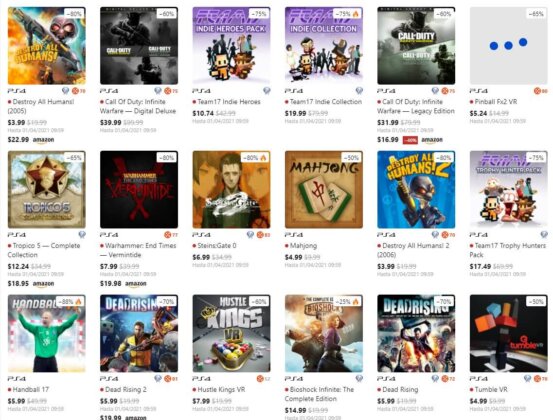Click the Amazon price link under Tropico 5
The width and height of the screenshot is (553, 420).
click(31, 284)
